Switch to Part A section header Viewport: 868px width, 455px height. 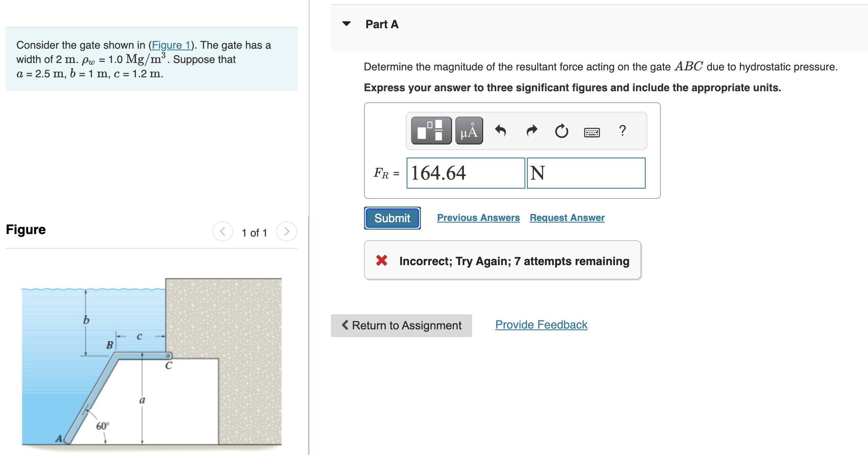tap(381, 24)
